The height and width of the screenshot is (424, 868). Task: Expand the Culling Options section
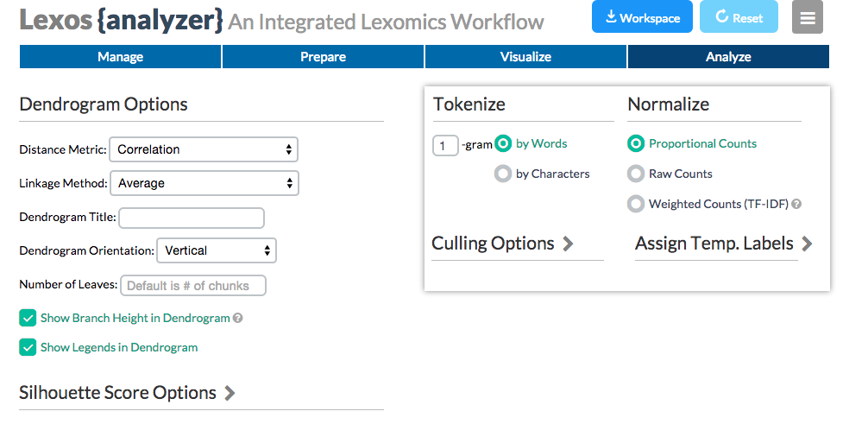tap(503, 244)
